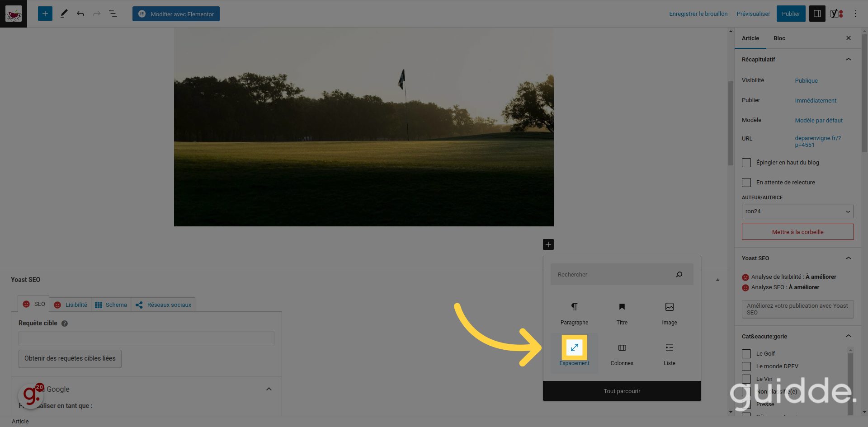This screenshot has height=427, width=868.
Task: Open the SEO tab in Yoast metabox
Action: click(x=34, y=304)
